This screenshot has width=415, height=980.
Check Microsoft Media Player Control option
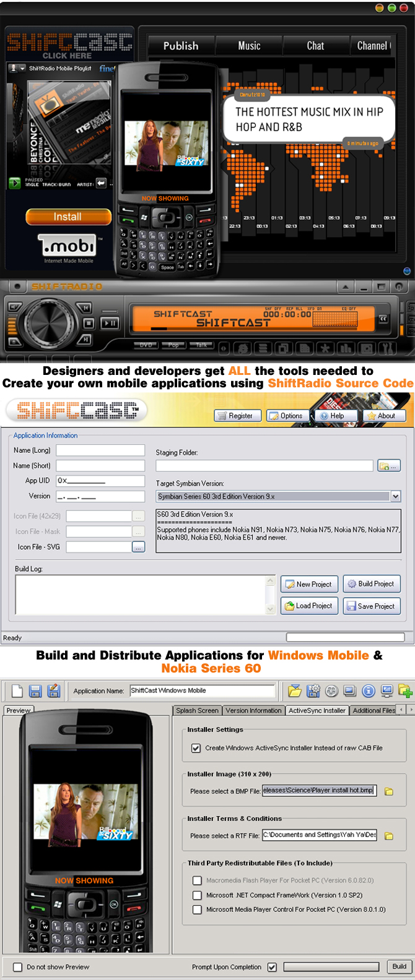click(x=197, y=909)
